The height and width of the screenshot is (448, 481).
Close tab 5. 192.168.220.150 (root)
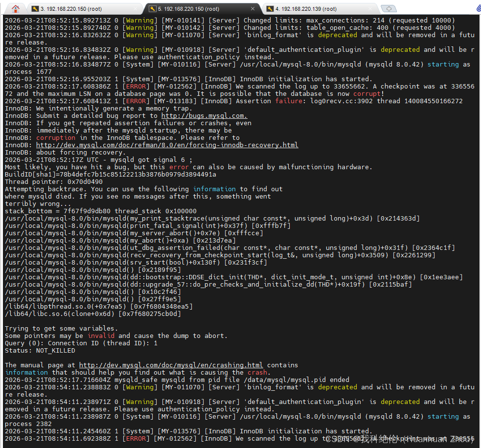click(x=252, y=9)
